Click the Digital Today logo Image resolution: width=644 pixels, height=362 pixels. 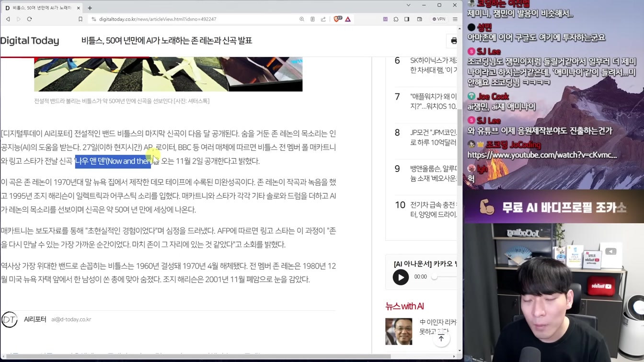(x=30, y=41)
